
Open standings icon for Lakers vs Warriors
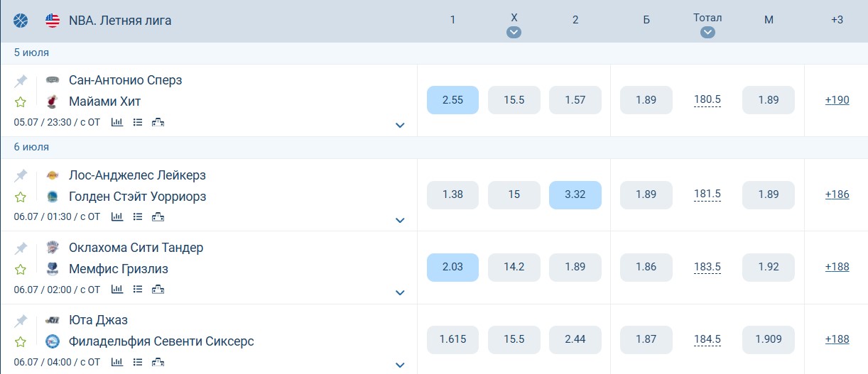point(158,216)
